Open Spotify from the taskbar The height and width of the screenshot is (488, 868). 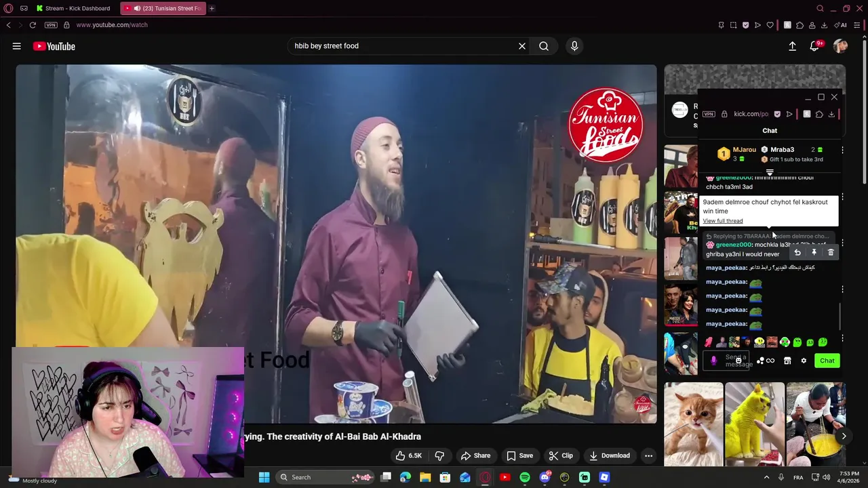point(525,477)
